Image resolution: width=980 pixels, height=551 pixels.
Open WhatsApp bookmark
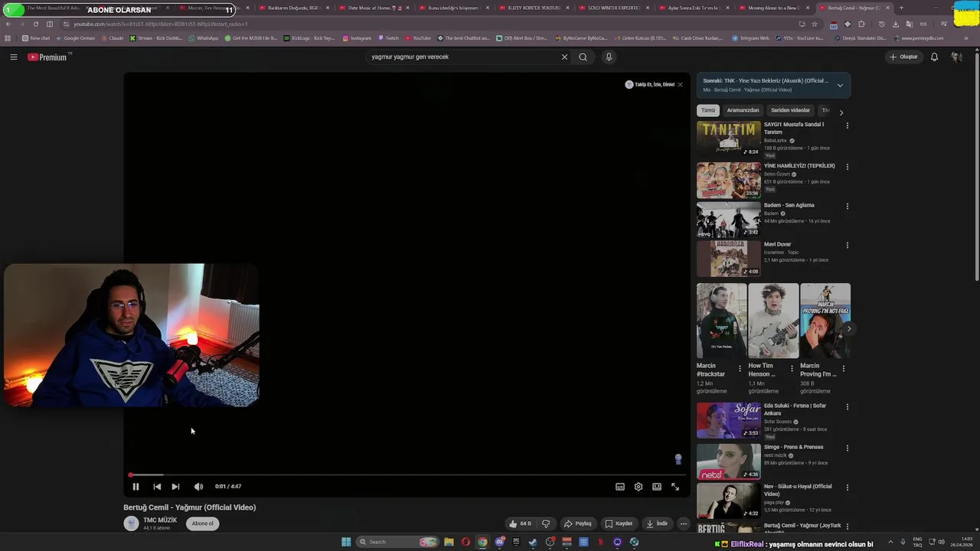point(204,37)
